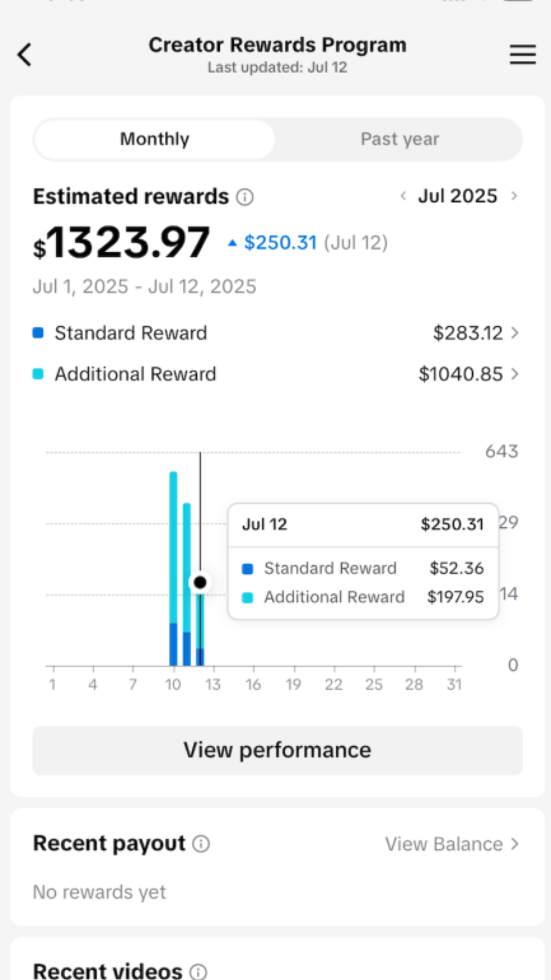Open the hamburger menu icon

(522, 55)
